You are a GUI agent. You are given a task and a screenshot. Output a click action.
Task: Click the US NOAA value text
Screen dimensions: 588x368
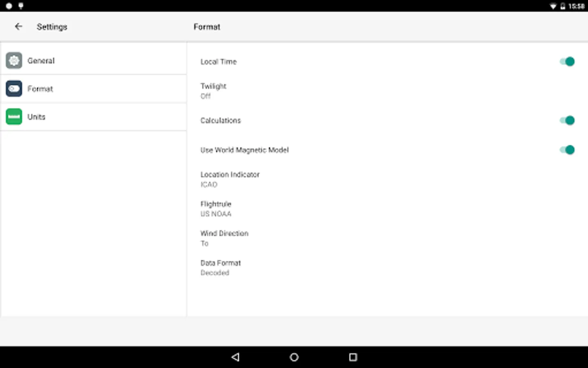point(216,214)
